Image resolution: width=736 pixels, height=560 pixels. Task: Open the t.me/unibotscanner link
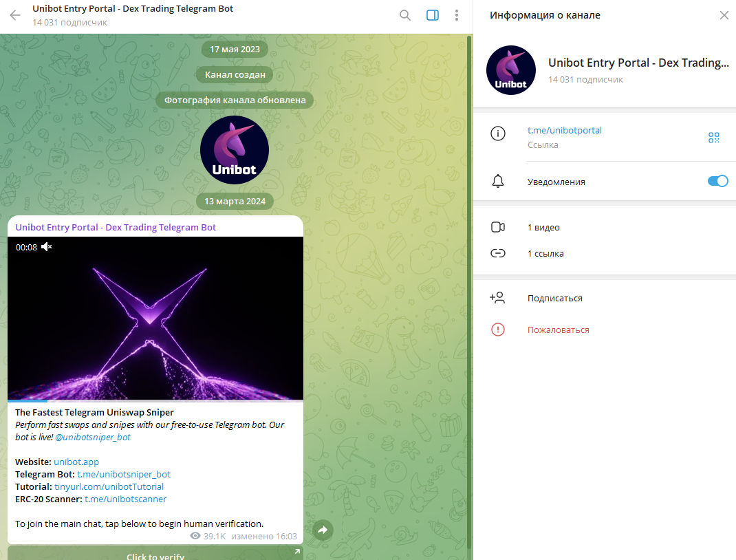coord(125,499)
